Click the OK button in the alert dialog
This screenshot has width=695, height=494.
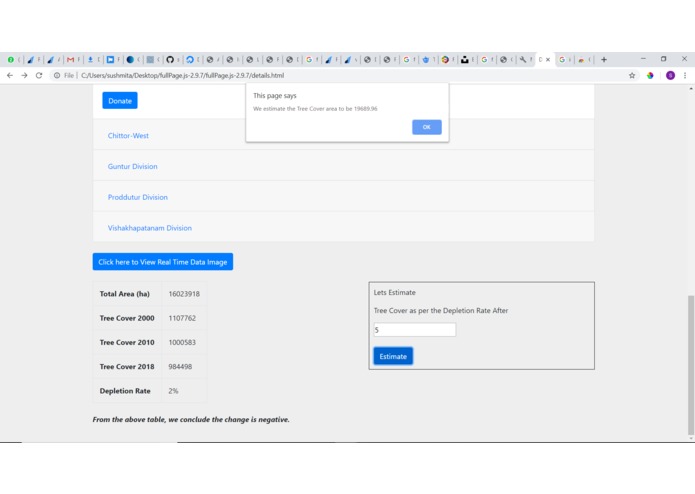426,127
